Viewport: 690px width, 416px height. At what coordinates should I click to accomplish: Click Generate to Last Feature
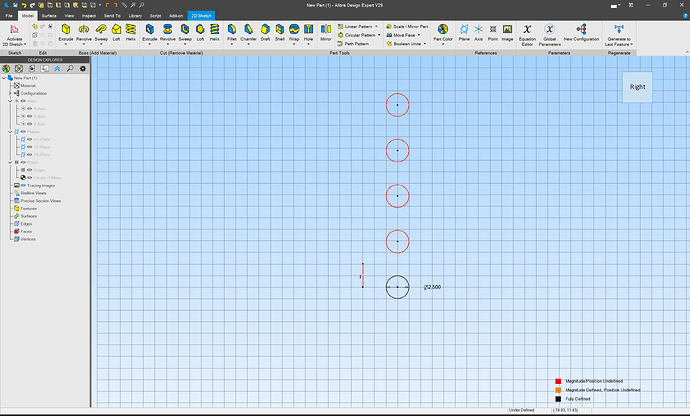click(x=619, y=34)
